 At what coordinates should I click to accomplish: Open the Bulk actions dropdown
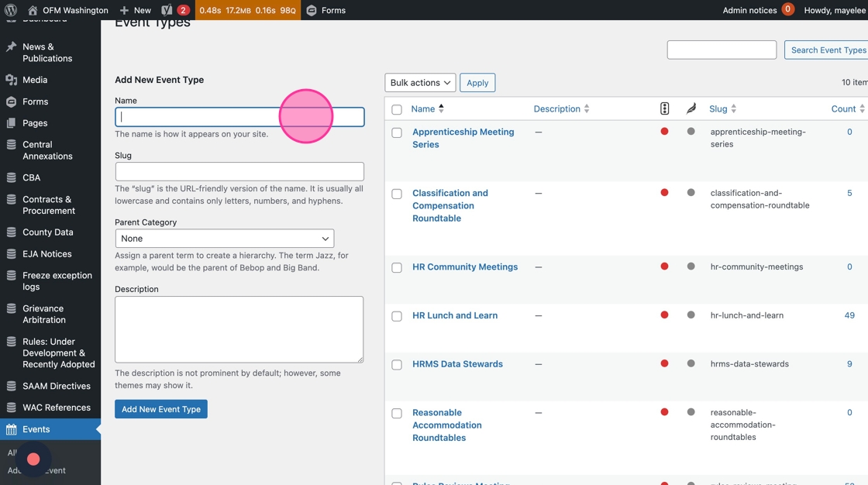[x=420, y=83]
